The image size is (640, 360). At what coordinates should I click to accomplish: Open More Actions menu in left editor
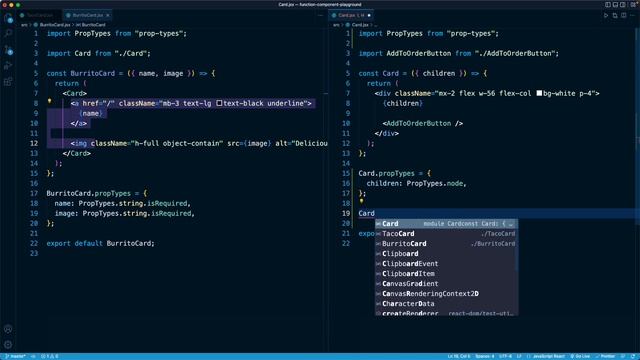point(320,15)
